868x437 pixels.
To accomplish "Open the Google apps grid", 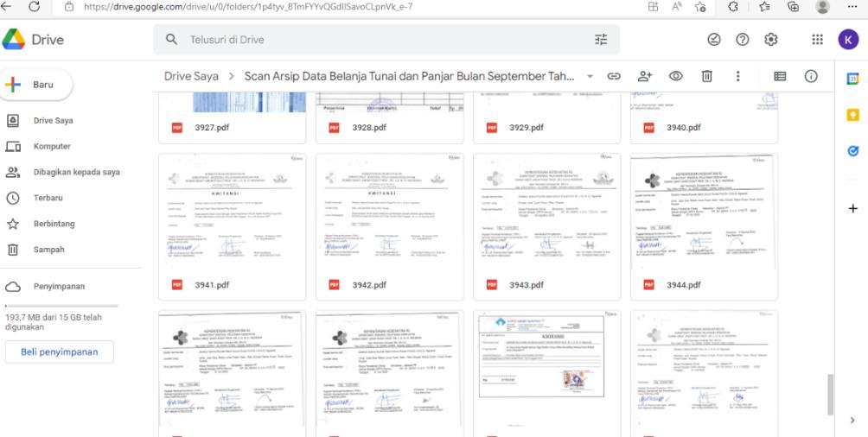I will [x=817, y=39].
